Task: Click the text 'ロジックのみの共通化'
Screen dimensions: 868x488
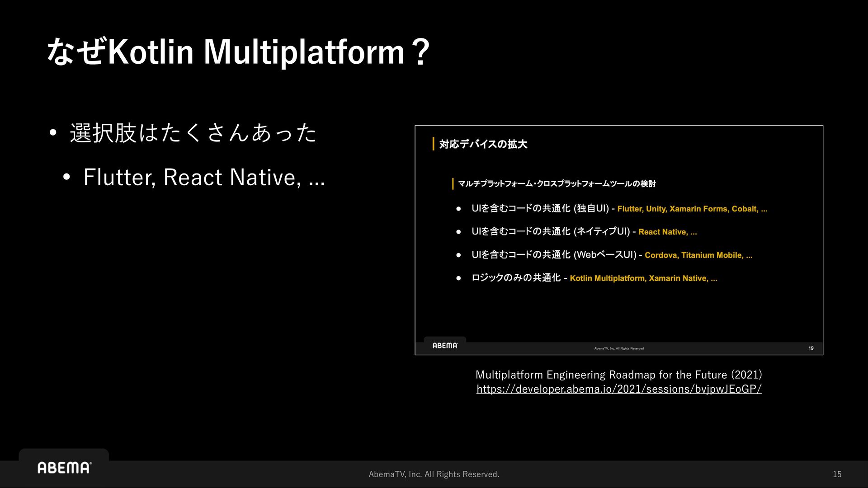Action: (516, 278)
